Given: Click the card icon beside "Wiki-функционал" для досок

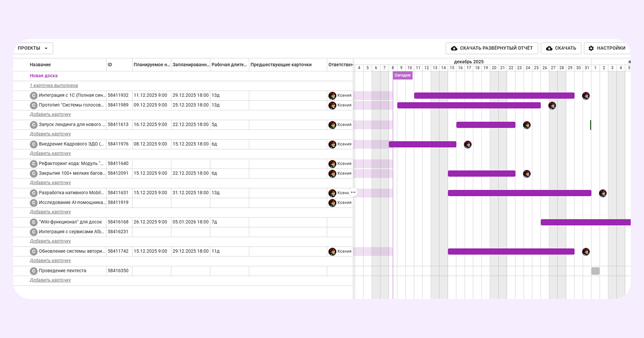Looking at the screenshot, I should [34, 222].
